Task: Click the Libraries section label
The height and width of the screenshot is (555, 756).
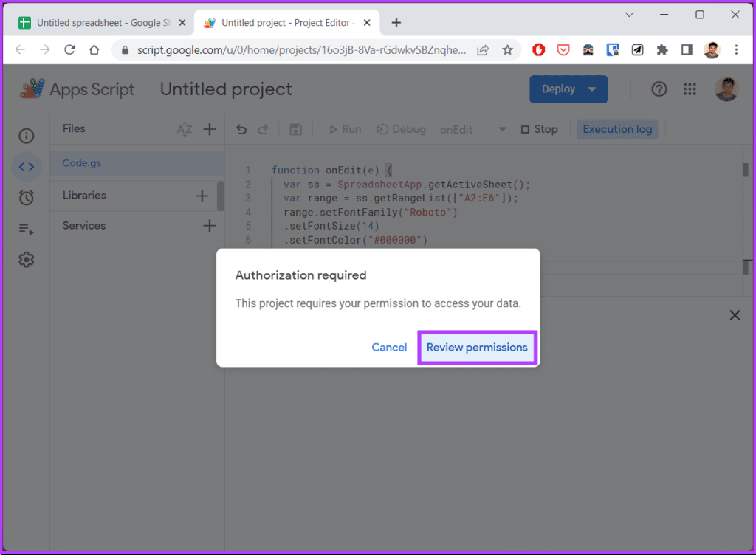Action: pyautogui.click(x=84, y=196)
